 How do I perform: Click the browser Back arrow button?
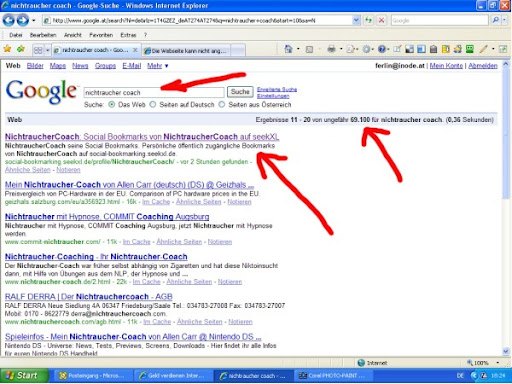click(9, 20)
